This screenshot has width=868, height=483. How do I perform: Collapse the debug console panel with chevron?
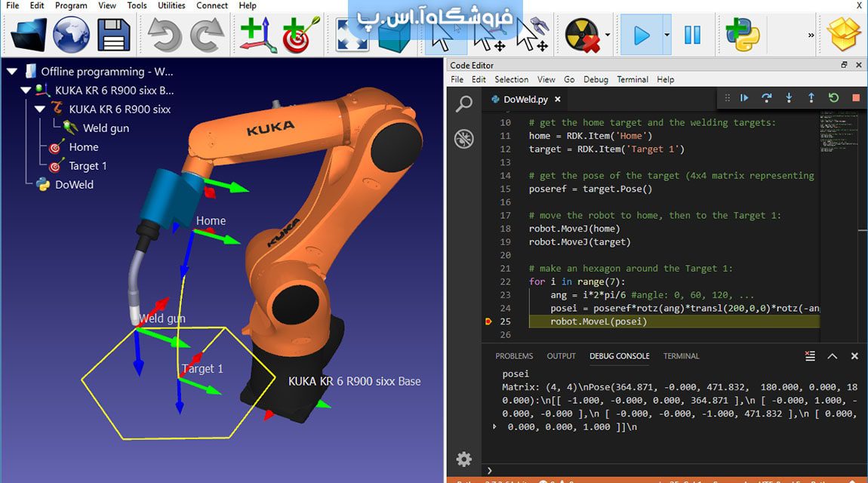(832, 356)
